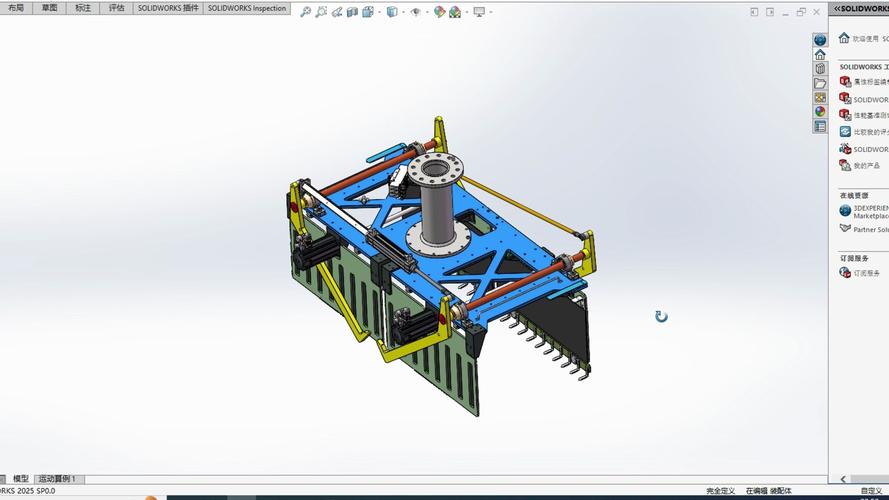Click the Zoom to Fit magnifier icon
This screenshot has height=500, width=889.
click(x=306, y=11)
